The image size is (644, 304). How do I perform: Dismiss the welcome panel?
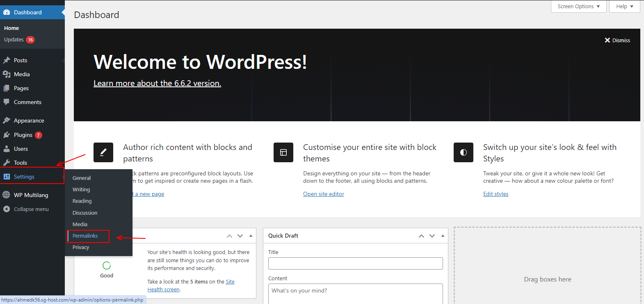pyautogui.click(x=617, y=40)
